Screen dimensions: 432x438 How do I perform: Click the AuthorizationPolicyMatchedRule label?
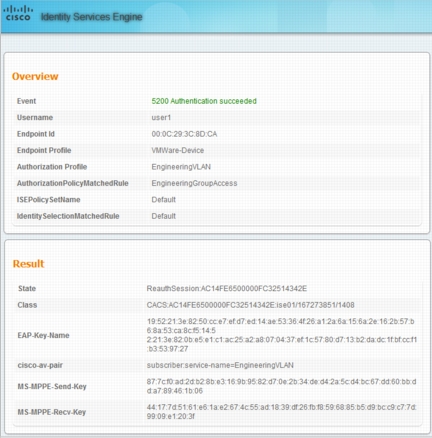coord(73,183)
